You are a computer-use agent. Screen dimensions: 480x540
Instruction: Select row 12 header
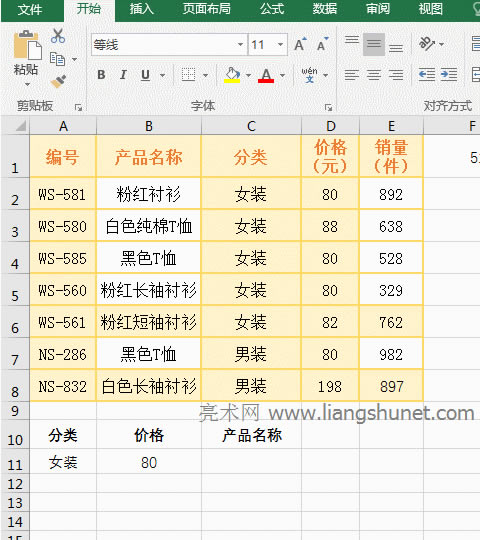point(15,484)
